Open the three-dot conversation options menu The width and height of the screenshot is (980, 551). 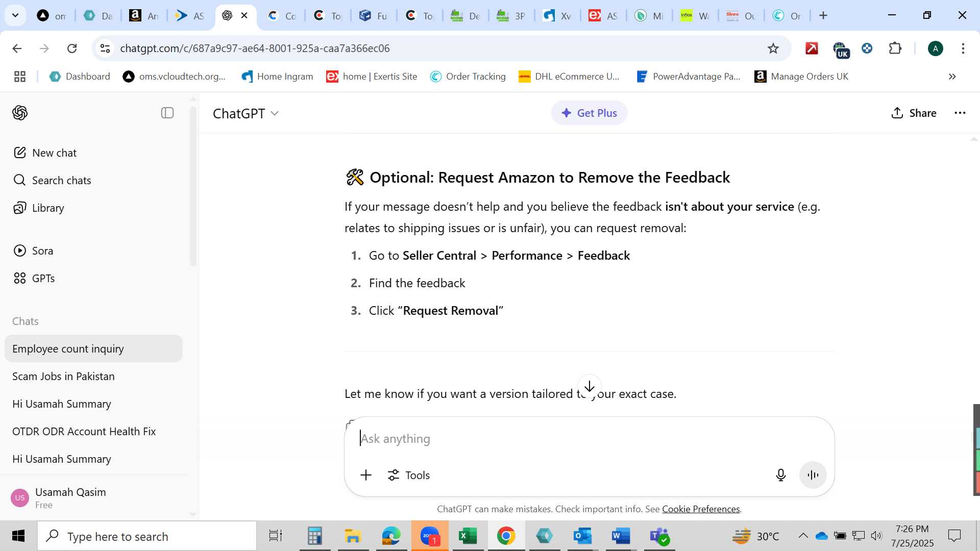point(960,113)
